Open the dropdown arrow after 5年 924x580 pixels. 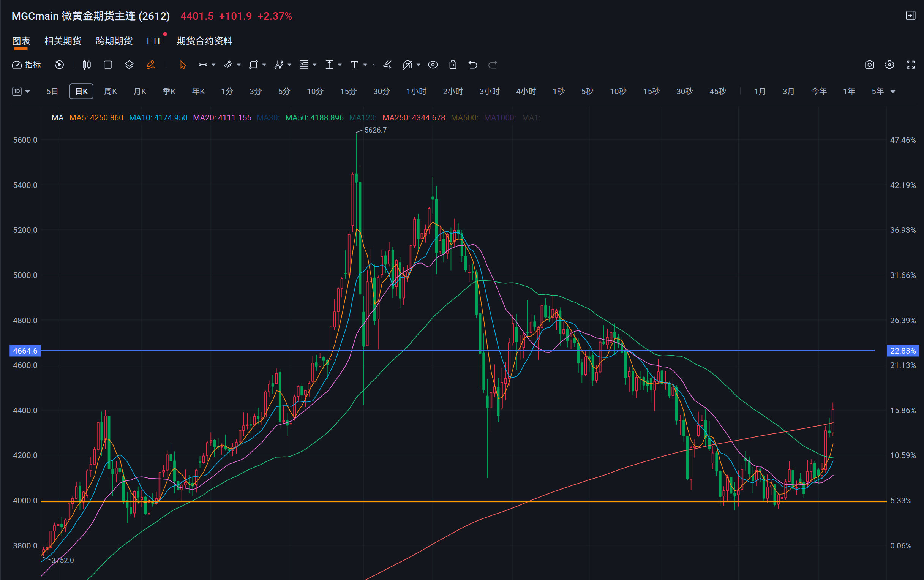pos(892,91)
